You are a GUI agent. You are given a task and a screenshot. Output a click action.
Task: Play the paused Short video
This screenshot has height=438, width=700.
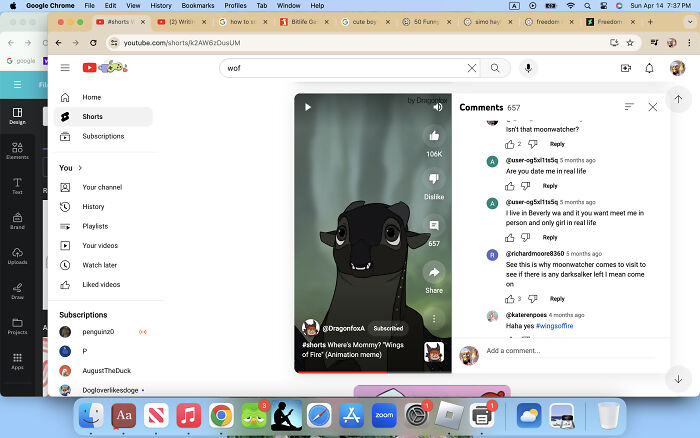pos(308,107)
